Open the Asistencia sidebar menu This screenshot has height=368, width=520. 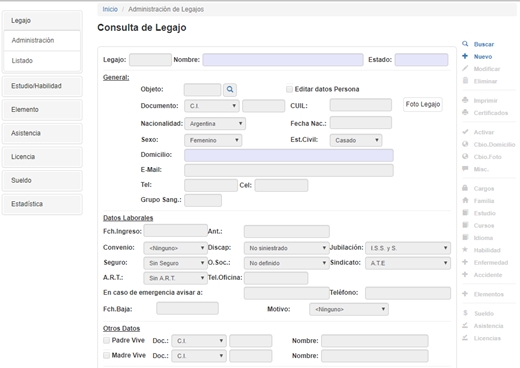click(42, 133)
